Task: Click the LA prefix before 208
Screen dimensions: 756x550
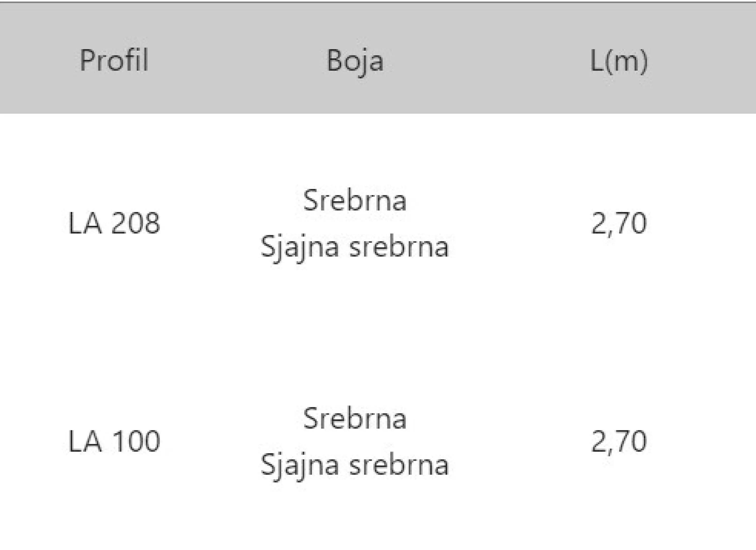Action: click(x=85, y=223)
